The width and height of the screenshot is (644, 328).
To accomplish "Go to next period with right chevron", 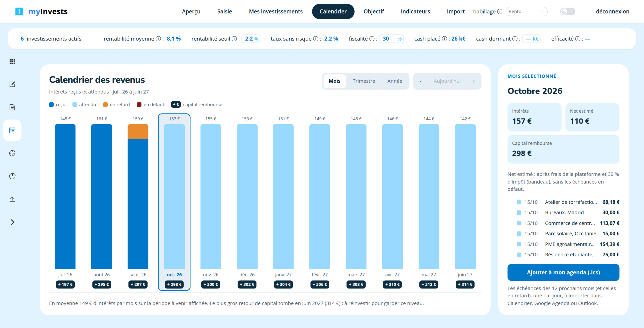I will click(474, 81).
